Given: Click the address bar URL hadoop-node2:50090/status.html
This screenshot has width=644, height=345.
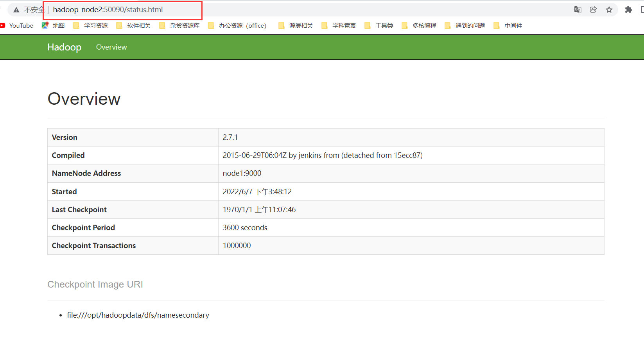Looking at the screenshot, I should tap(108, 10).
